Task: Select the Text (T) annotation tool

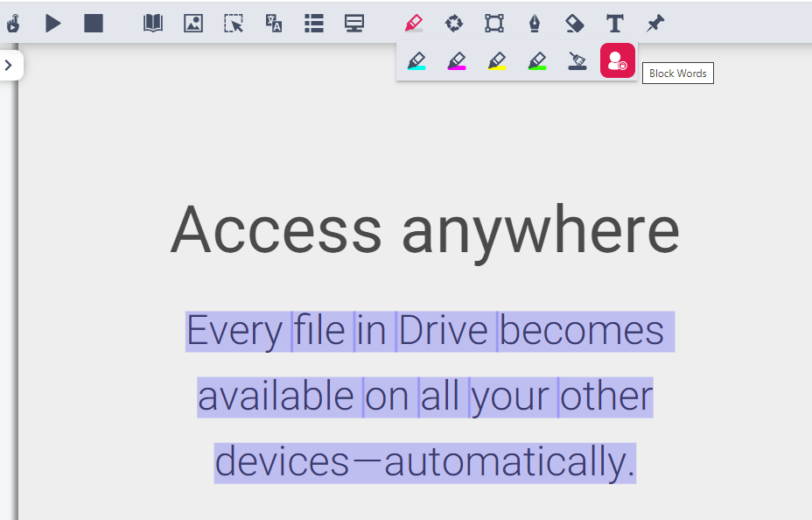Action: tap(615, 24)
